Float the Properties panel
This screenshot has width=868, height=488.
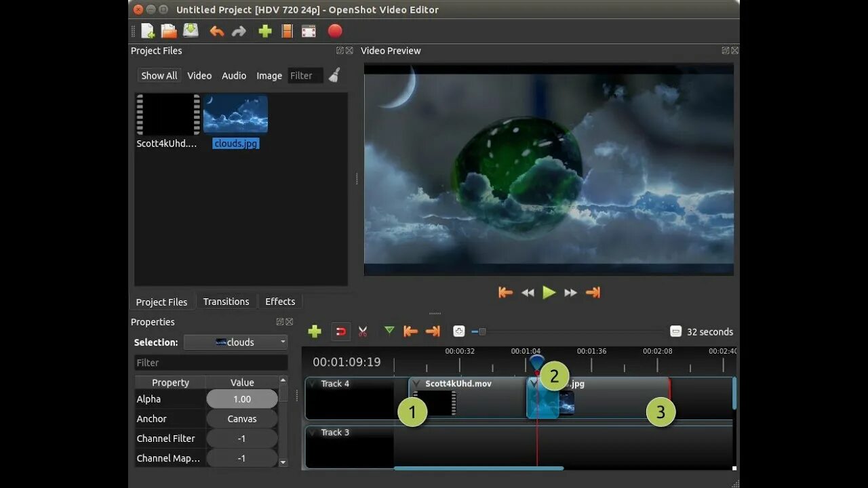click(x=280, y=322)
